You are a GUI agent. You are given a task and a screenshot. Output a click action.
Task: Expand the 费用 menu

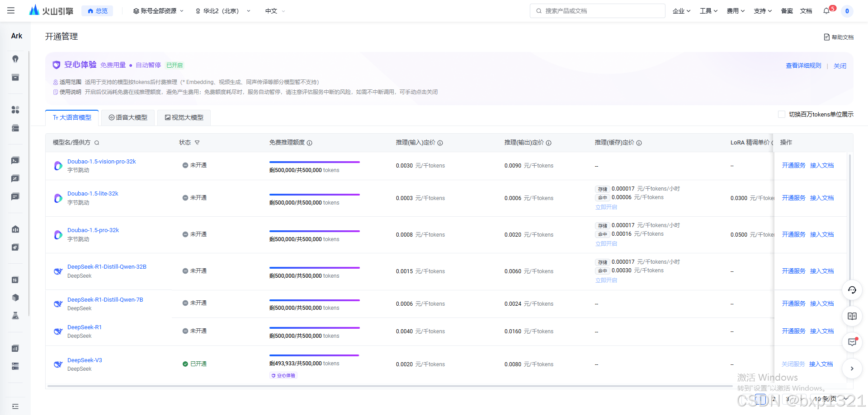pyautogui.click(x=736, y=11)
